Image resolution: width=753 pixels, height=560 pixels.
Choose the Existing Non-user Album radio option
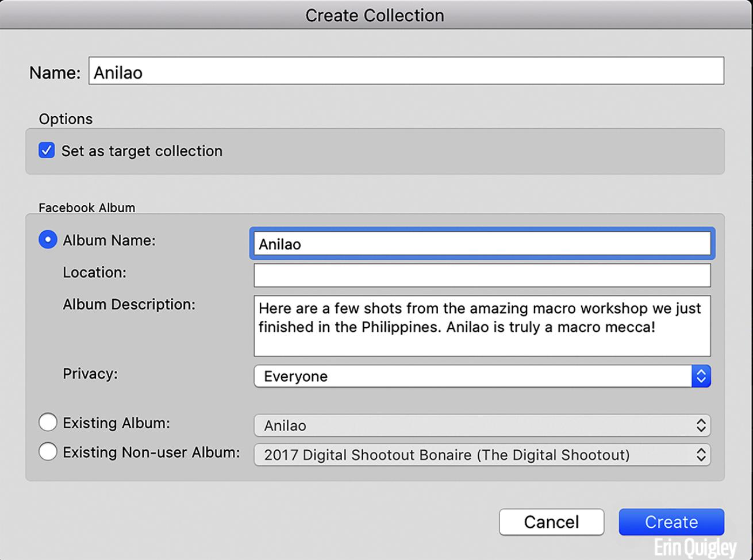[48, 452]
